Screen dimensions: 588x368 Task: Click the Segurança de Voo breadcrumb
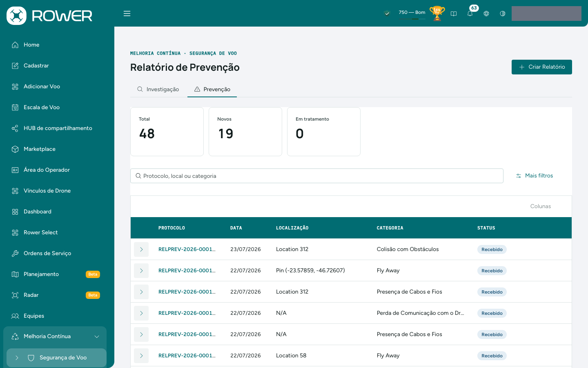[213, 54]
